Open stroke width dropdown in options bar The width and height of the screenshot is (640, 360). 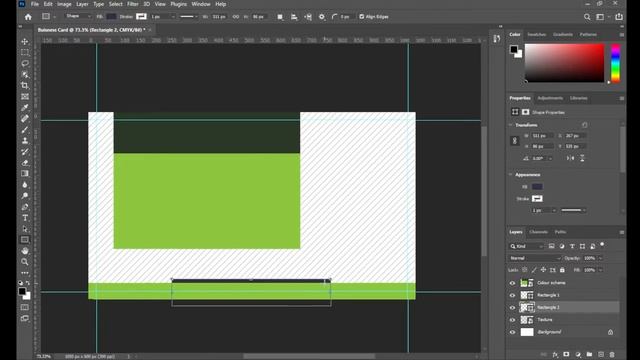point(173,17)
